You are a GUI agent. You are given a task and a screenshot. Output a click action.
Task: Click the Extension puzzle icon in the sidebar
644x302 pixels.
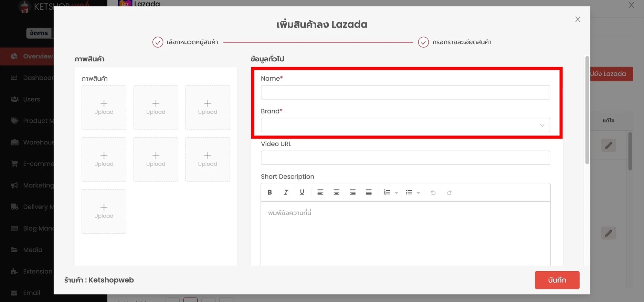[14, 271]
